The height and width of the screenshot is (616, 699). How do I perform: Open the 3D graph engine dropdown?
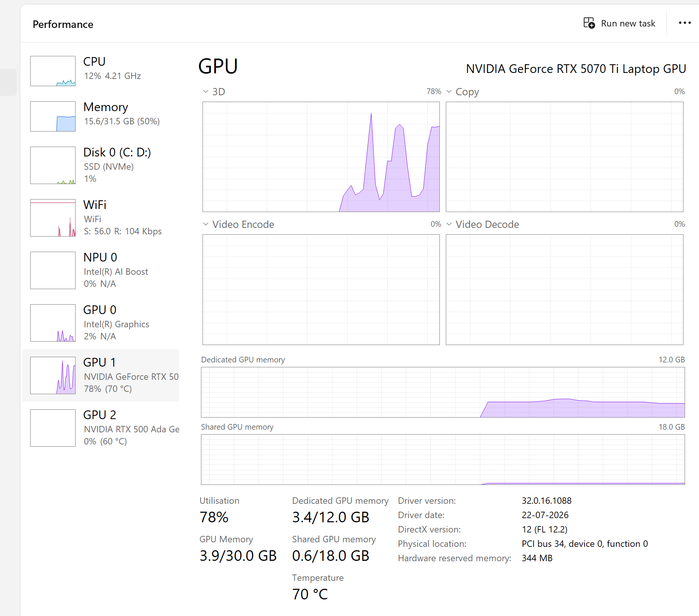point(206,91)
